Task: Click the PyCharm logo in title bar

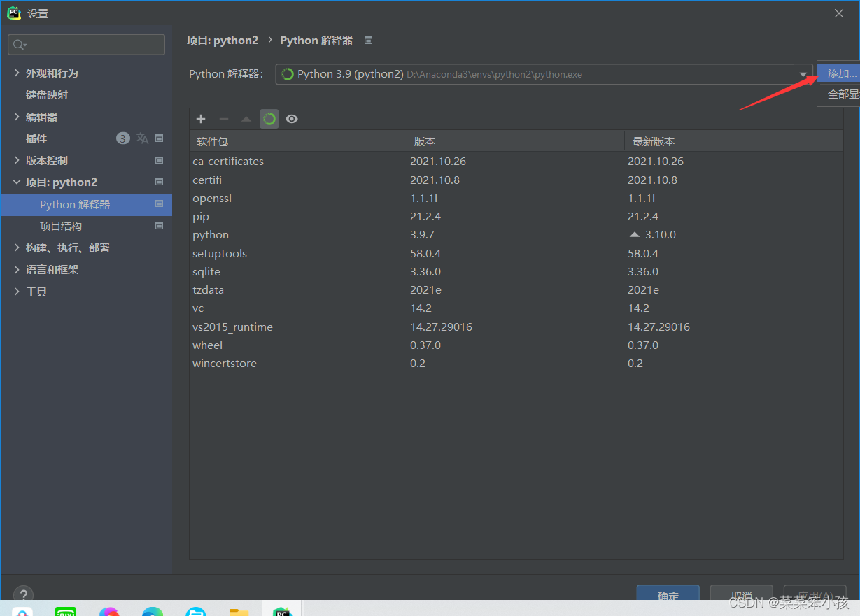Action: (x=13, y=13)
